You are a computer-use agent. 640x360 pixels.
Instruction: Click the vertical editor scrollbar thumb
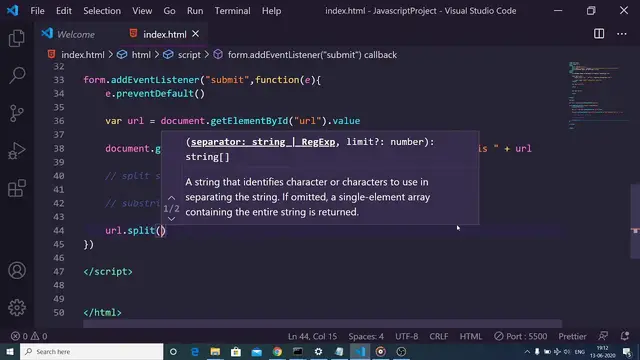(635, 221)
